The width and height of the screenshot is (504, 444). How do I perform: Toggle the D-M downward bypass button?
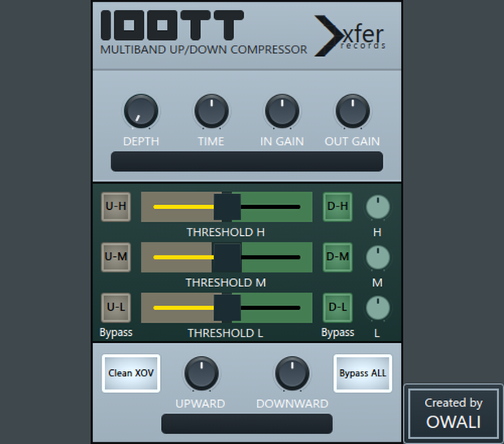point(337,257)
